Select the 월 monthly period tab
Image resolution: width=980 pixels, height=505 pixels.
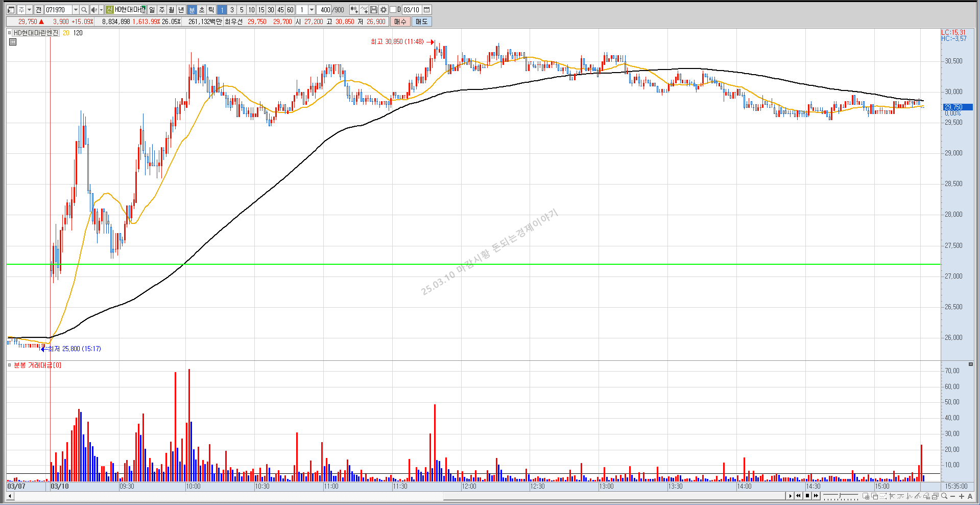(171, 10)
